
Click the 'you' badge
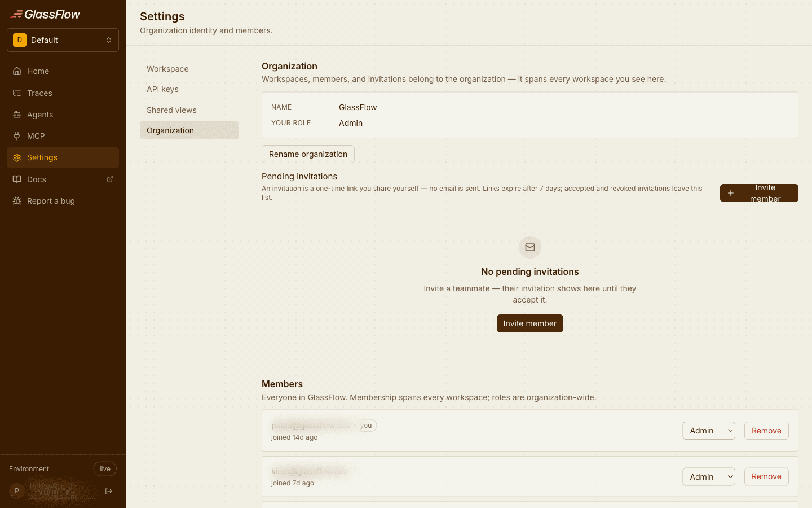click(x=366, y=426)
